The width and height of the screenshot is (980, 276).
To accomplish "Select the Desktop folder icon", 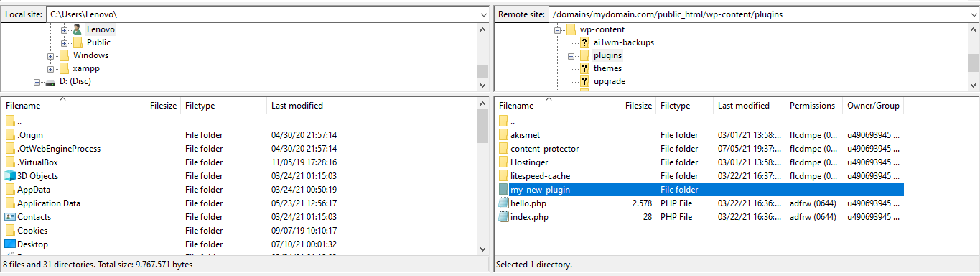I will 10,244.
